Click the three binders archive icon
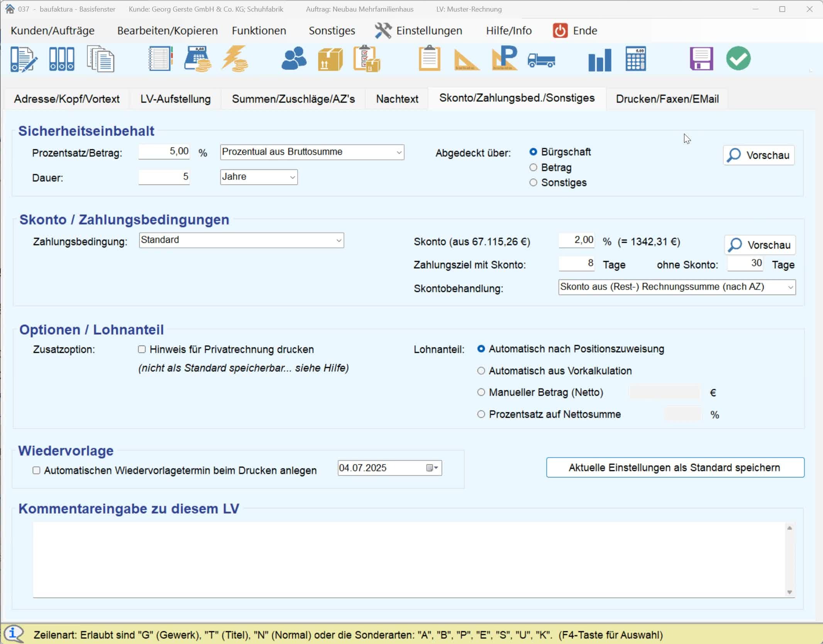The width and height of the screenshot is (823, 644). tap(61, 59)
